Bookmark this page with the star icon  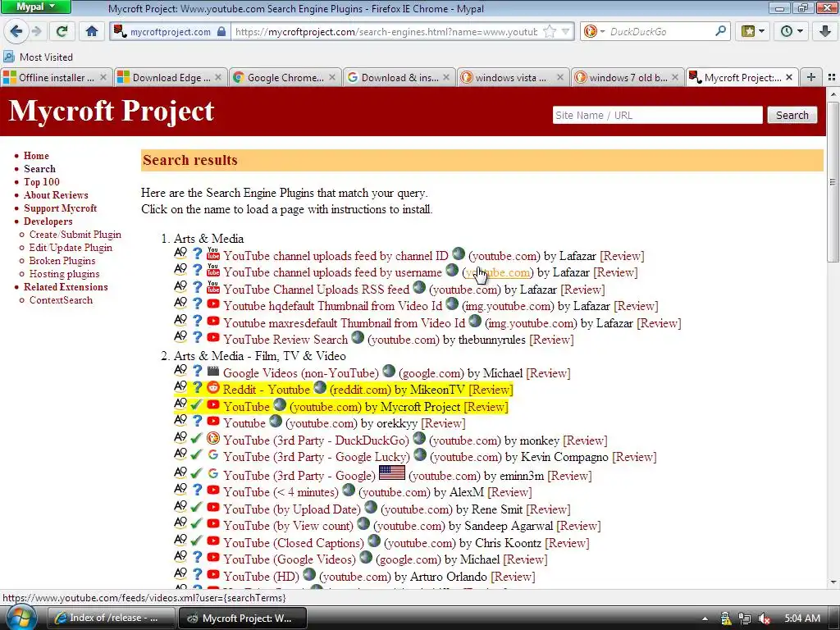coord(550,32)
